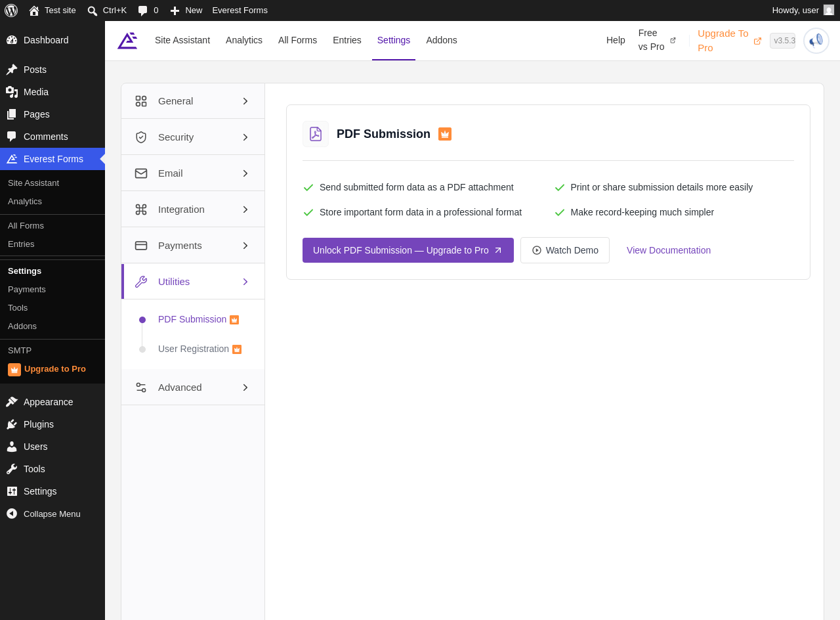Click the Email envelope icon
The height and width of the screenshot is (620, 840).
[141, 173]
